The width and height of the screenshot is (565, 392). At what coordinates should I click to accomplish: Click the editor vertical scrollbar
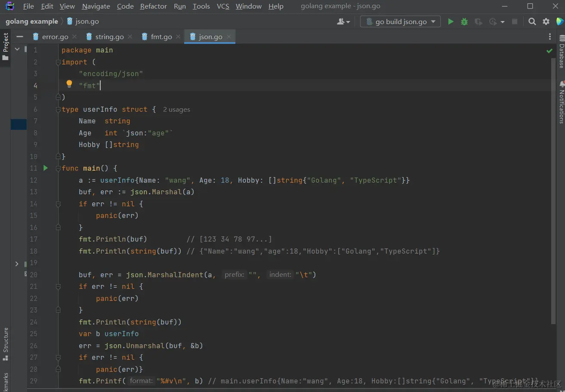[x=553, y=191]
